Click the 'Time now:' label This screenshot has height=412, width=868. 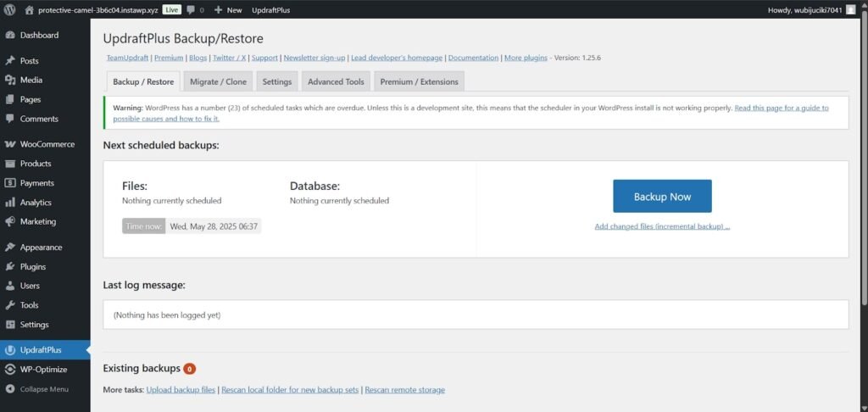(144, 226)
